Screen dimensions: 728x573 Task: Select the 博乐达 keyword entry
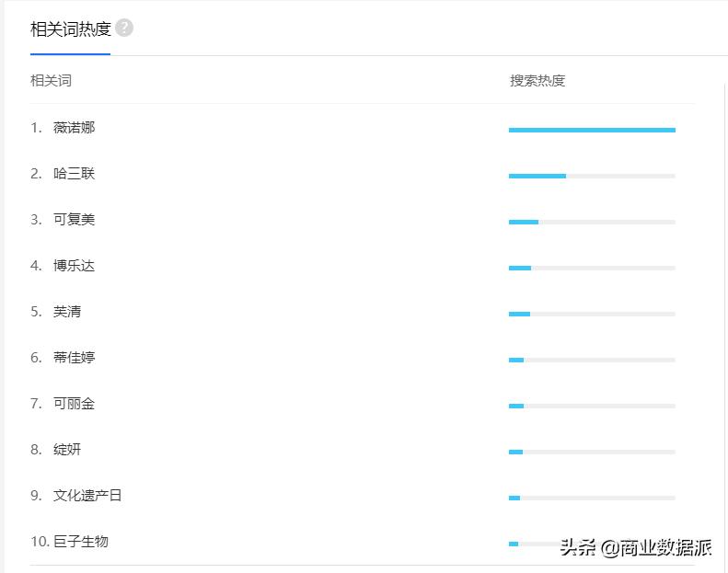pyautogui.click(x=74, y=266)
